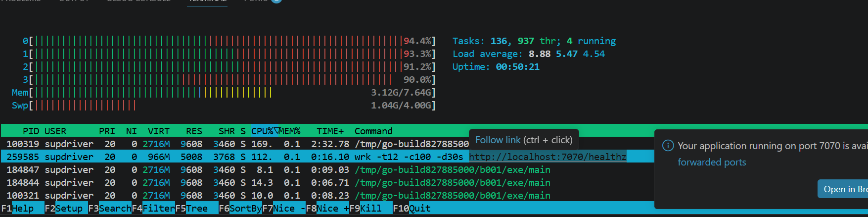This screenshot has height=217, width=868.
Task: Click the Swp usage meter
Action: point(224,105)
